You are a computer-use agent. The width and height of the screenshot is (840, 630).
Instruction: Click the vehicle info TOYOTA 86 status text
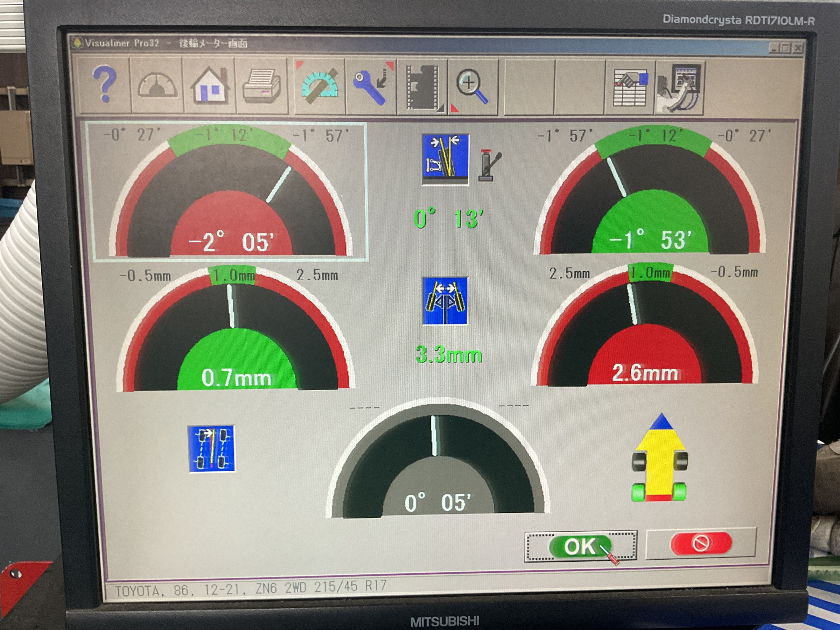point(251,588)
